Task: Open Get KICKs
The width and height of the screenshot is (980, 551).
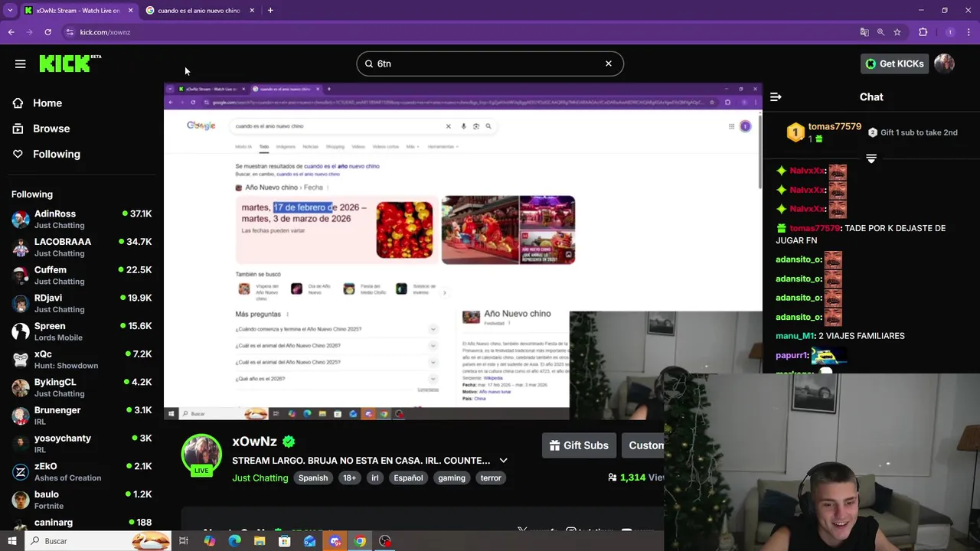Action: pyautogui.click(x=894, y=64)
